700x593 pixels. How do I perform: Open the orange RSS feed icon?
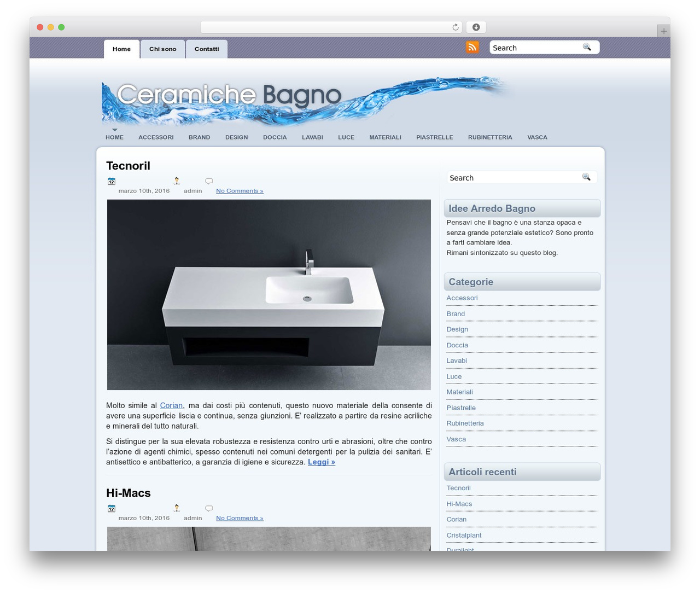tap(472, 47)
